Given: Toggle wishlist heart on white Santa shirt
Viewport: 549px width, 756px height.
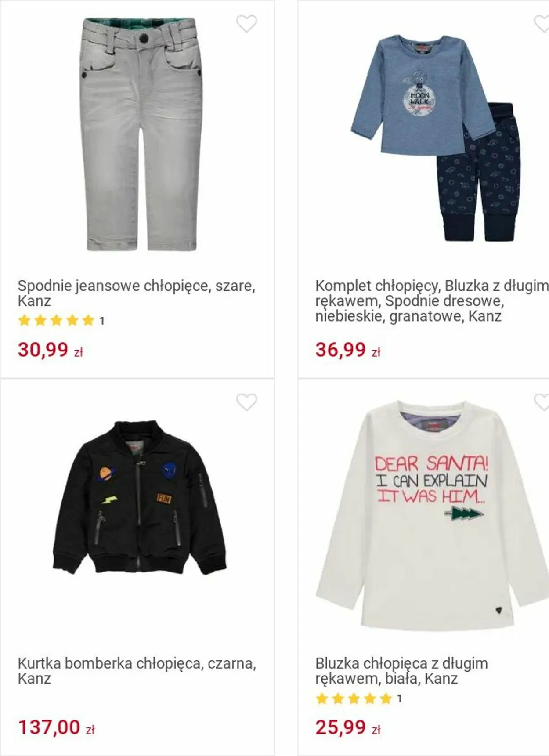Looking at the screenshot, I should 542,402.
